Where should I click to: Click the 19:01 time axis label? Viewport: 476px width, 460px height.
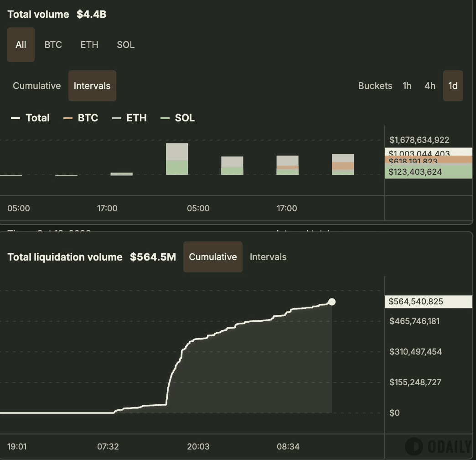click(17, 446)
